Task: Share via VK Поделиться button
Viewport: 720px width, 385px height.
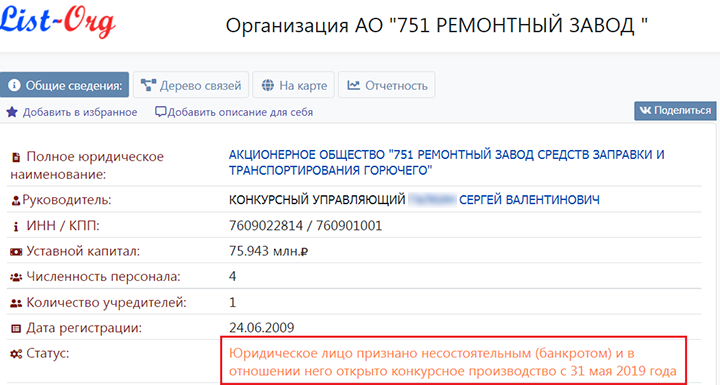Action: pyautogui.click(x=675, y=111)
